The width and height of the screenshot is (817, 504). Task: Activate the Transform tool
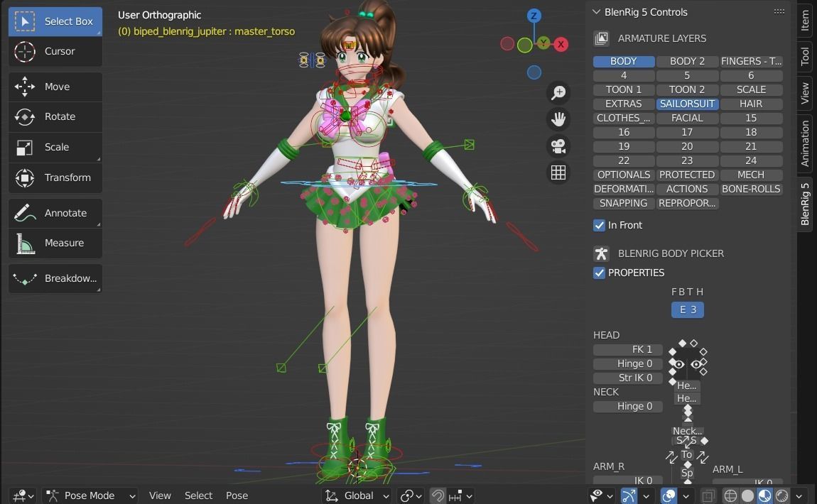pos(55,177)
